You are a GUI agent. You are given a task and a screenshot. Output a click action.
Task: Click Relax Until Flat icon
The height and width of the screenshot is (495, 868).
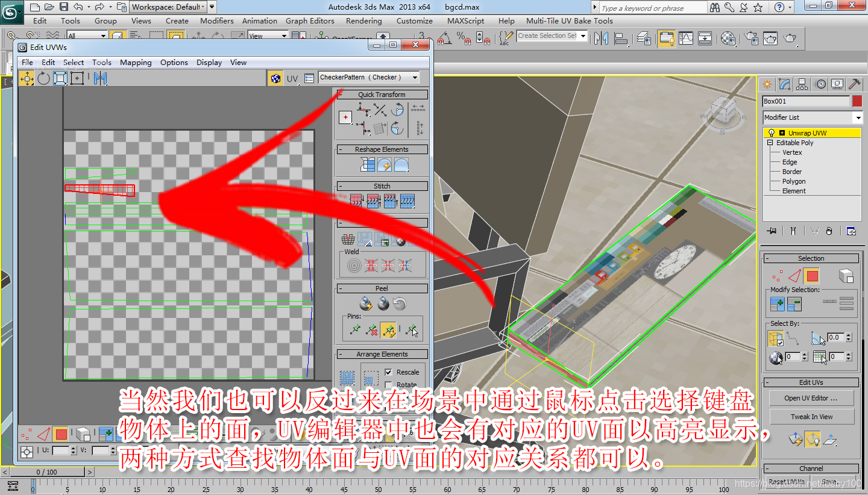[384, 164]
